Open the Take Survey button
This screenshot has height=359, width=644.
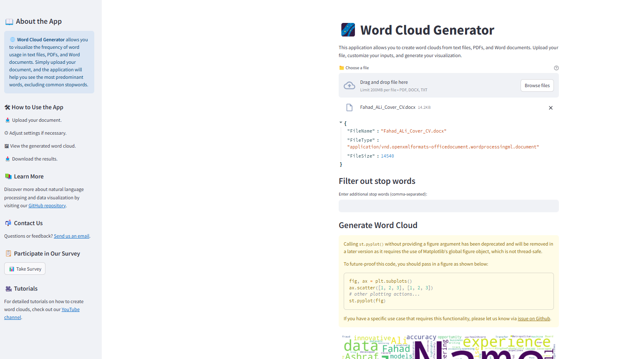(25, 269)
